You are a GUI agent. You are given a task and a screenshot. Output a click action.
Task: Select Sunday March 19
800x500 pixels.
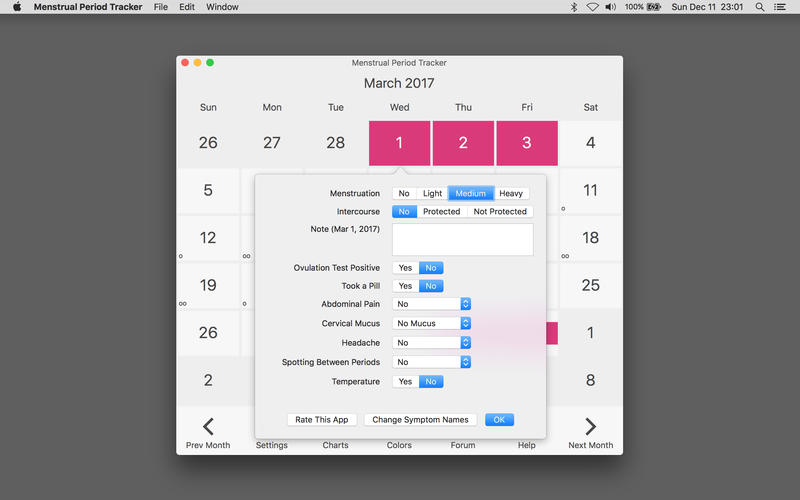coord(208,286)
